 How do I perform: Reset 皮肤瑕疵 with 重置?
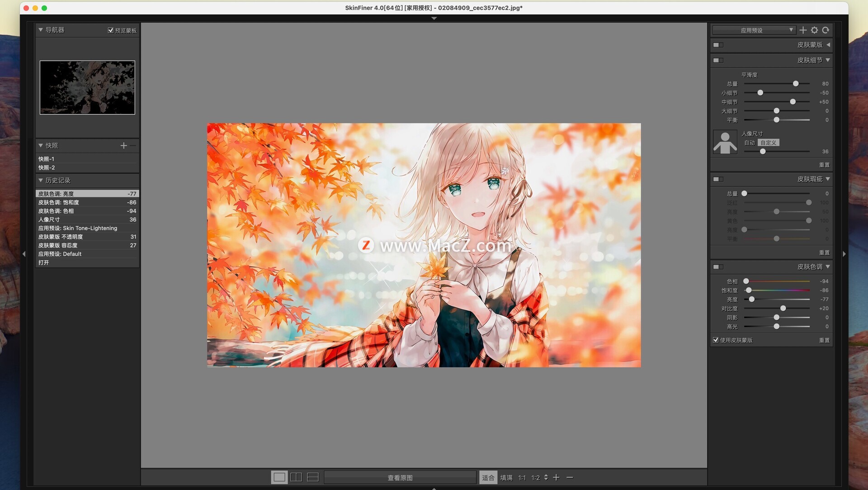tap(824, 252)
